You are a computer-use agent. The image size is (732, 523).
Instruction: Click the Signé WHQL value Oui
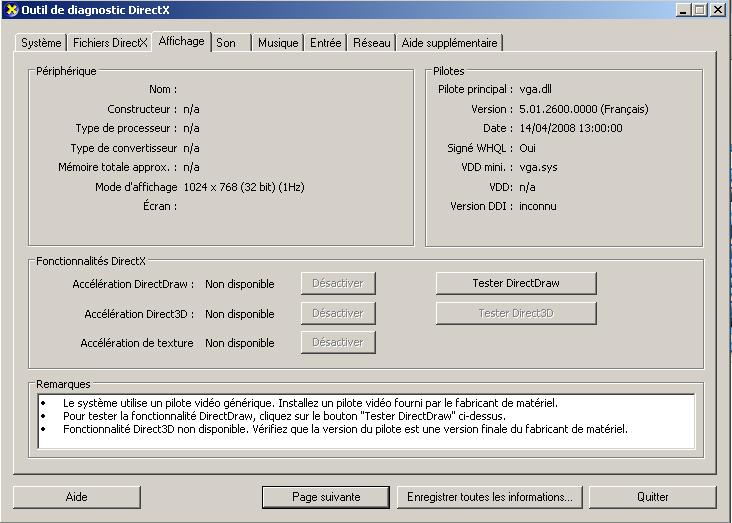point(527,148)
